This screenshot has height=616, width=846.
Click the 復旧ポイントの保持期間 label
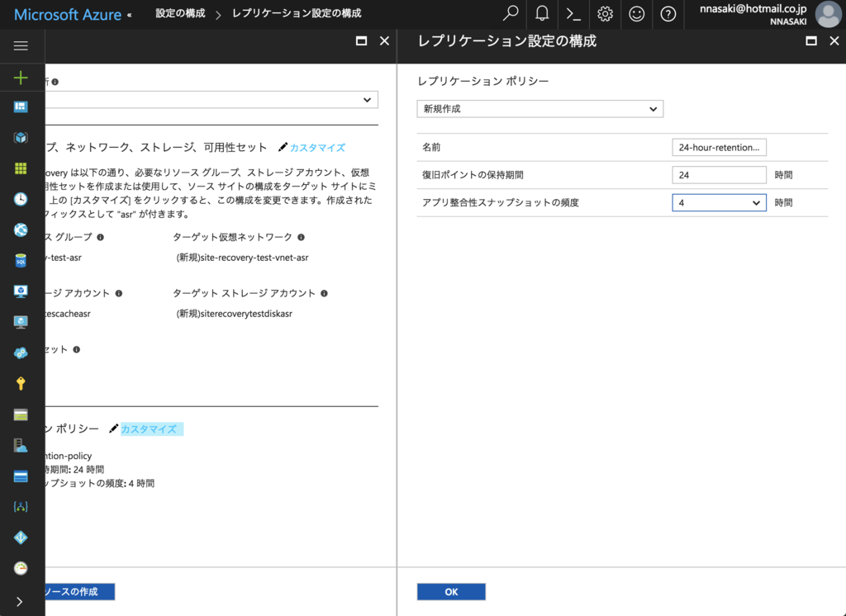473,175
